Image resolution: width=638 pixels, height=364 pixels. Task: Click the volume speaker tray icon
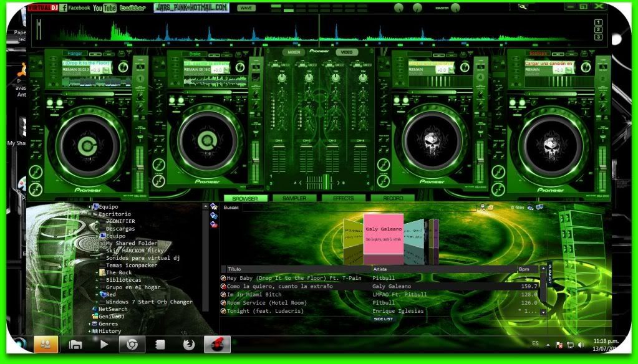(581, 345)
